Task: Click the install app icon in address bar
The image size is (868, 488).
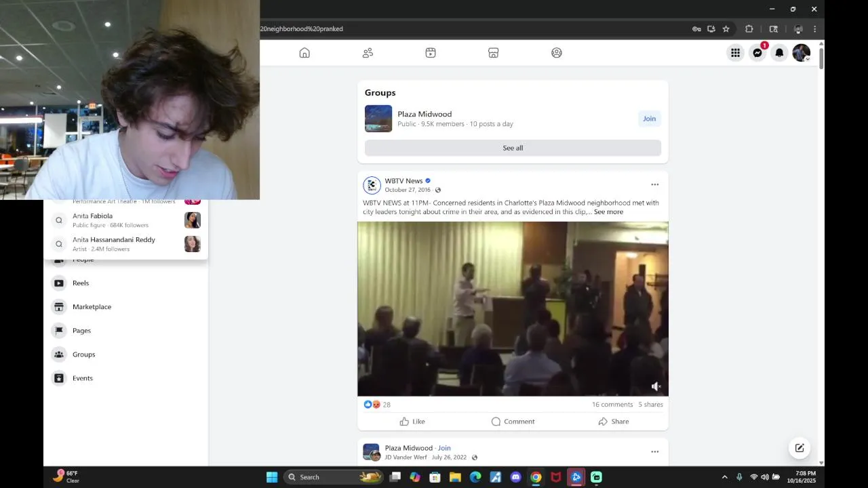Action: (711, 29)
